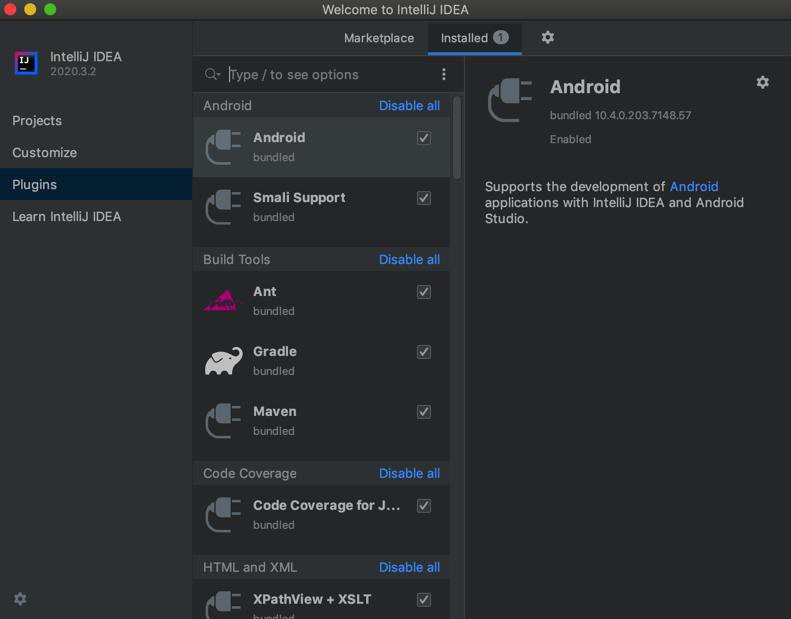Click the Android plugin plug icon in list

click(223, 147)
